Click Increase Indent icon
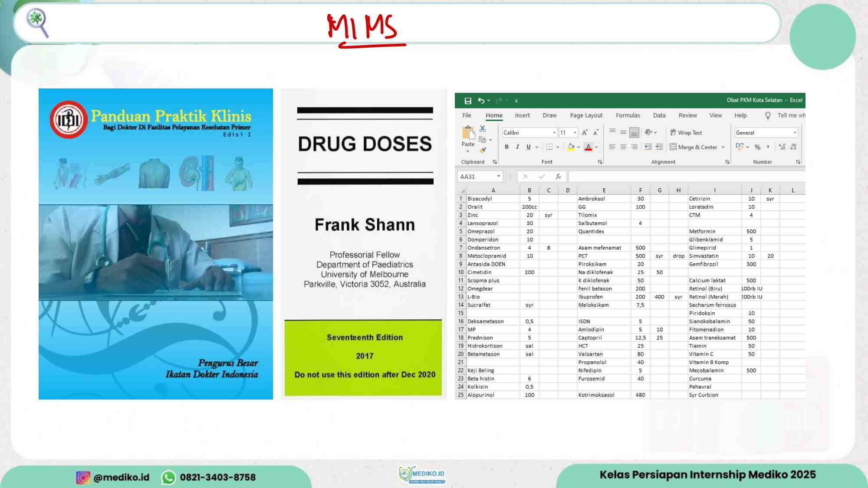 click(x=659, y=147)
